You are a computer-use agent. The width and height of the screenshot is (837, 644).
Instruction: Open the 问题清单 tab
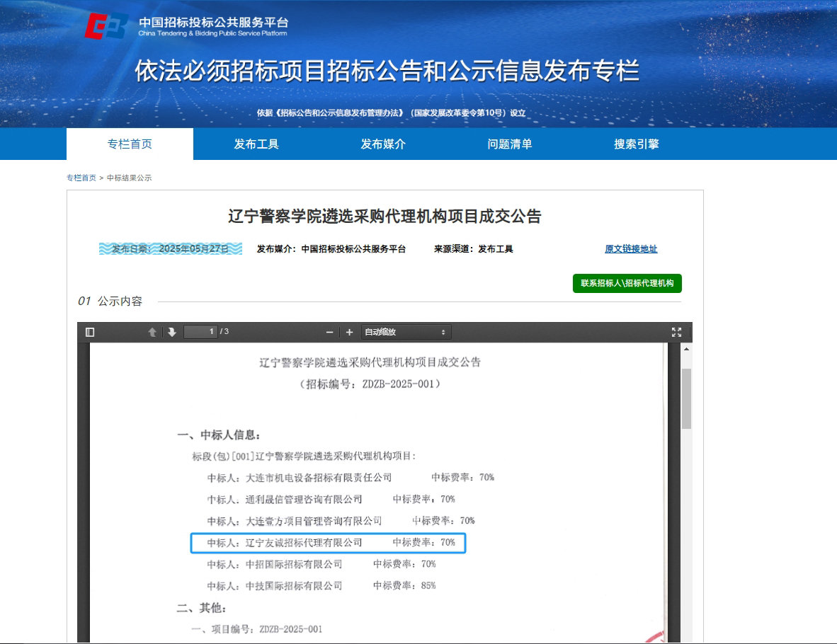pos(510,144)
